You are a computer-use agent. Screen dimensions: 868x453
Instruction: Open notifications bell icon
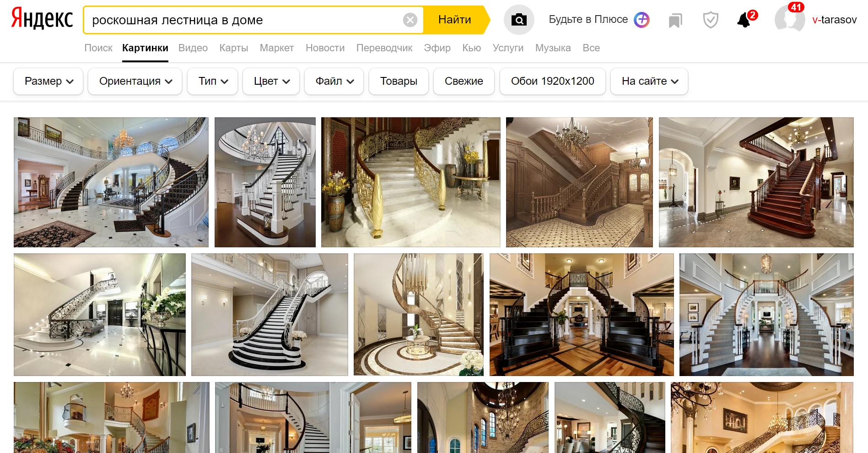745,20
